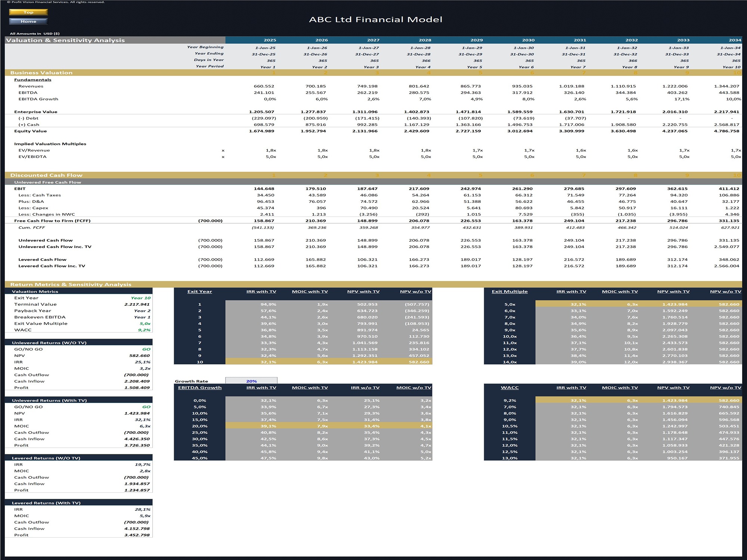Select the Exit Year value 'Year 10'

140,298
